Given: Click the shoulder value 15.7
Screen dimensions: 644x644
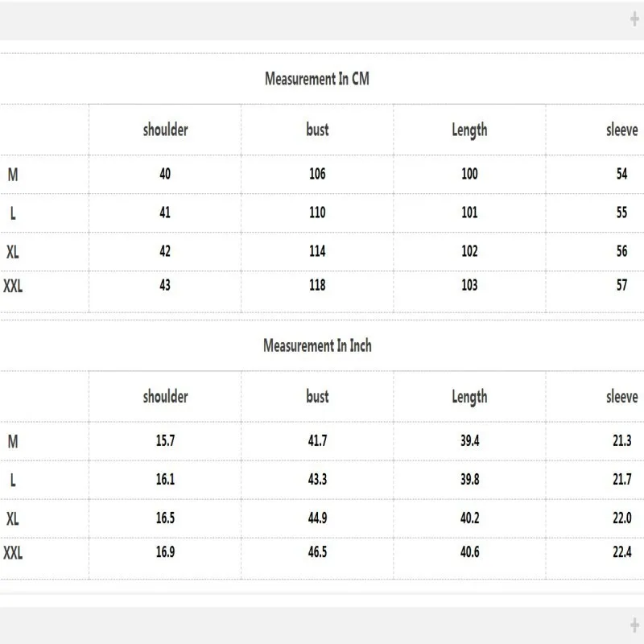Looking at the screenshot, I should (165, 440).
